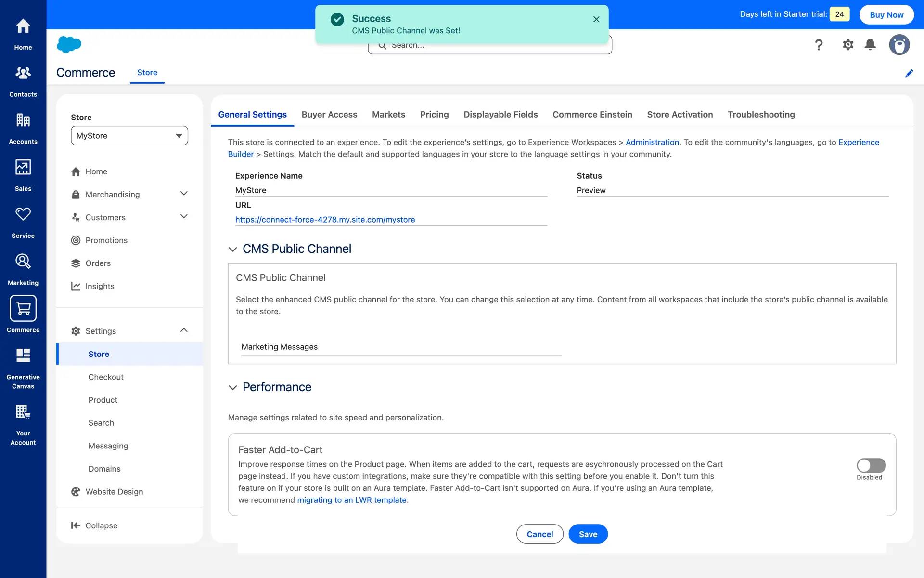Click the pencil edit icon
The height and width of the screenshot is (578, 924).
coord(909,73)
